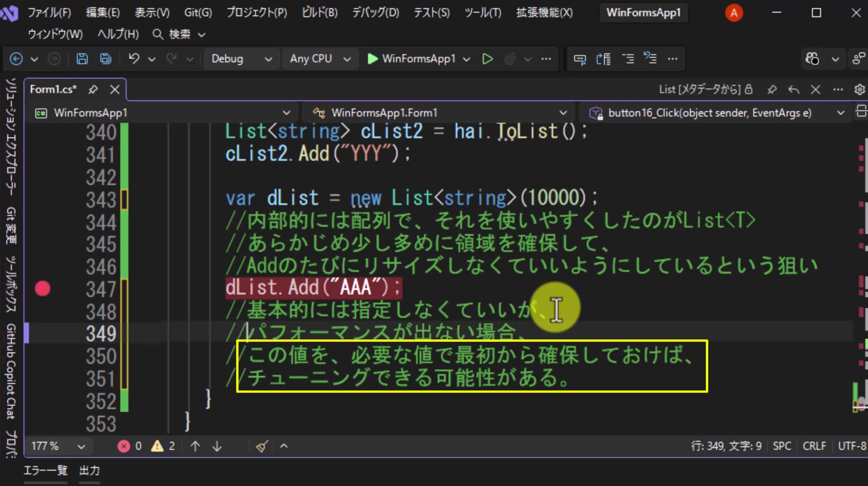This screenshot has width=868, height=486.
Task: Close the List metadata preview tab
Action: [x=816, y=89]
